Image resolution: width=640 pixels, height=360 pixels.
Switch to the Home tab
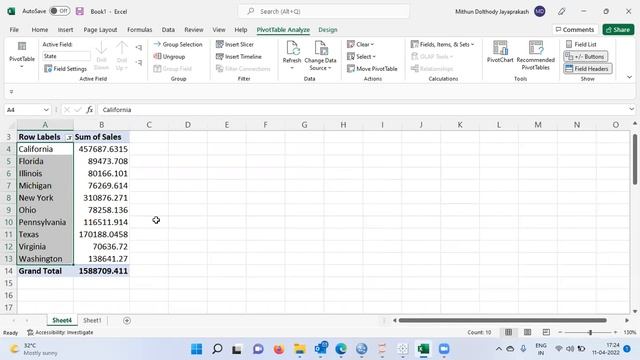pyautogui.click(x=40, y=30)
